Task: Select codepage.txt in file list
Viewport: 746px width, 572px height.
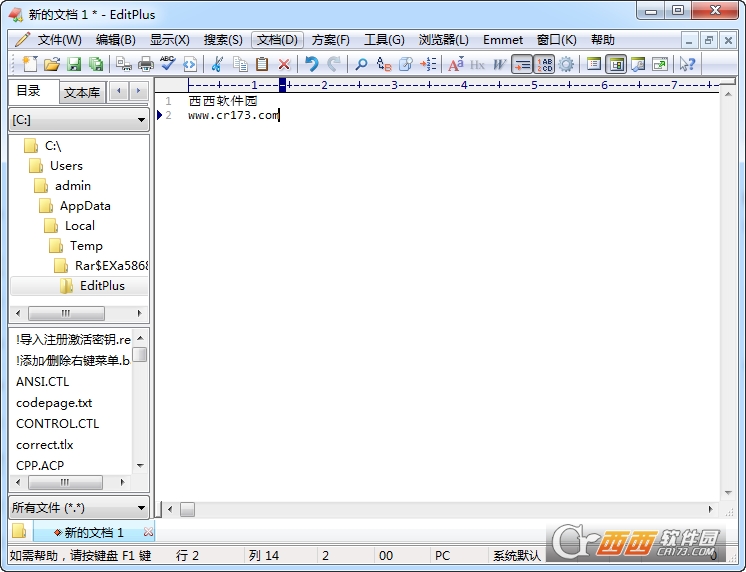Action: coord(54,403)
